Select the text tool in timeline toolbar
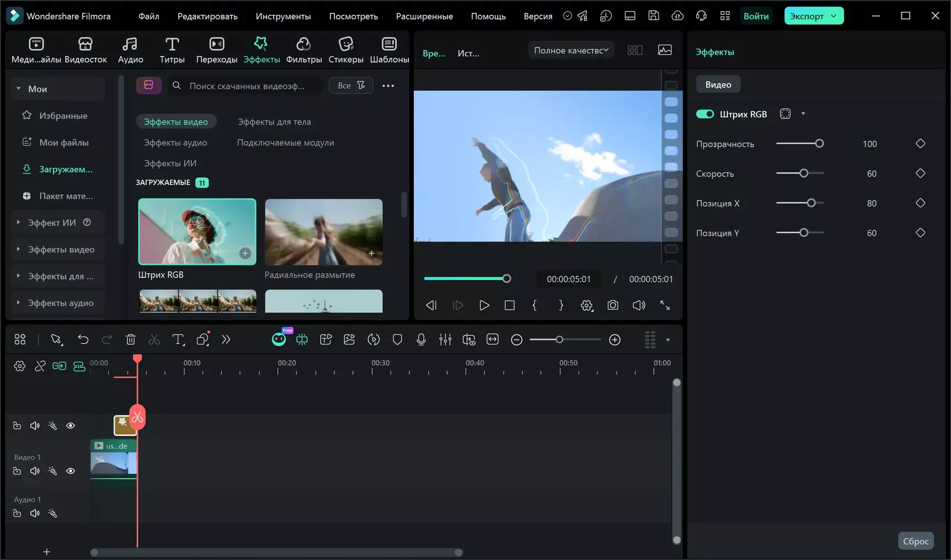 [178, 340]
